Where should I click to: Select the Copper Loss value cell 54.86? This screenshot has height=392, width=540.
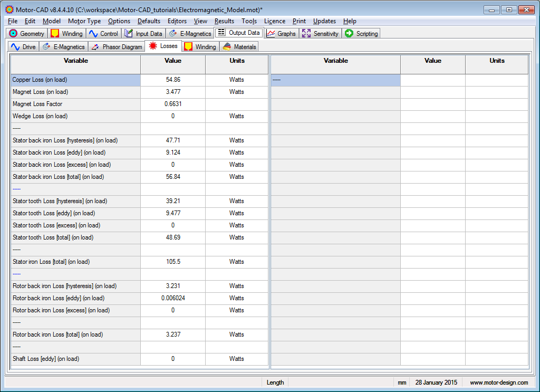[x=172, y=80]
